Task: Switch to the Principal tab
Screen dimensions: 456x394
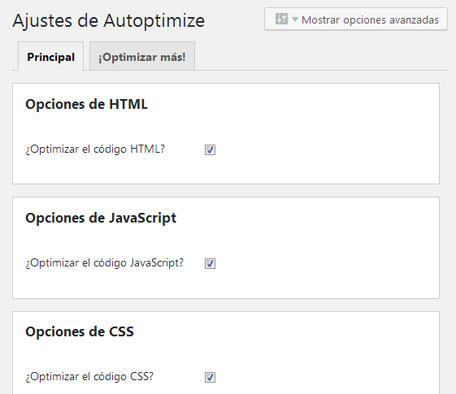Action: click(51, 56)
